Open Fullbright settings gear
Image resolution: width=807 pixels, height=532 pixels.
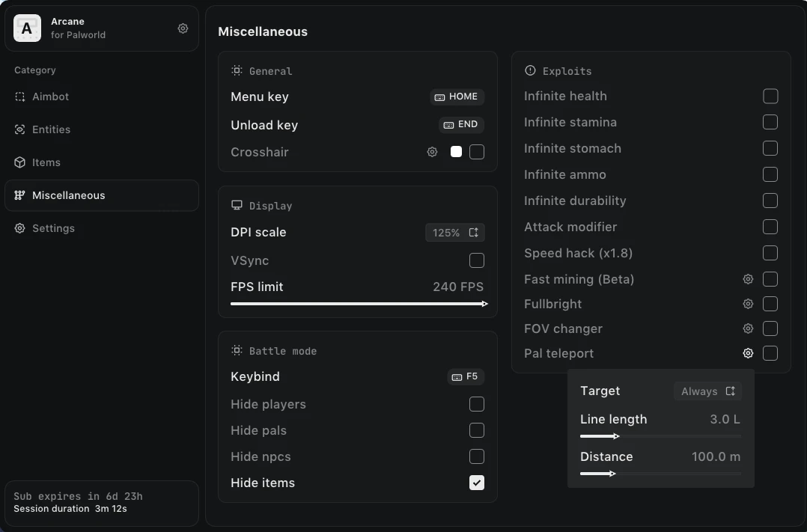tap(749, 304)
